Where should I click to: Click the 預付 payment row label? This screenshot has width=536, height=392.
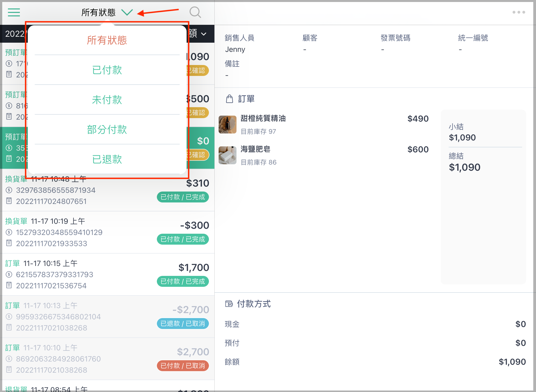click(232, 343)
